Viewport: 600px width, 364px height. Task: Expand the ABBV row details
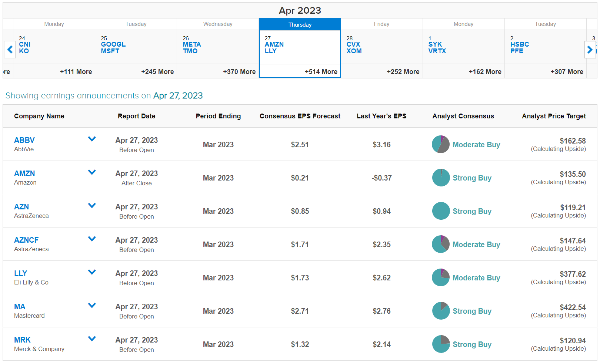92,139
